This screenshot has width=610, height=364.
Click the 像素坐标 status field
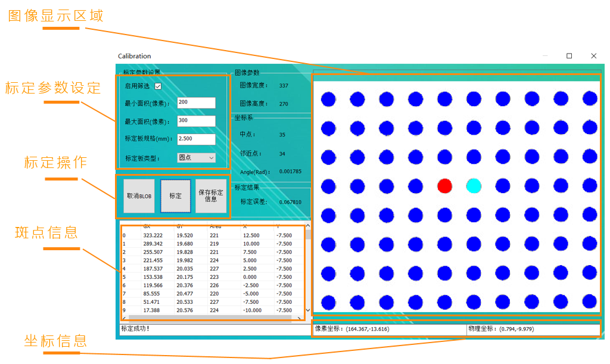pyautogui.click(x=388, y=329)
